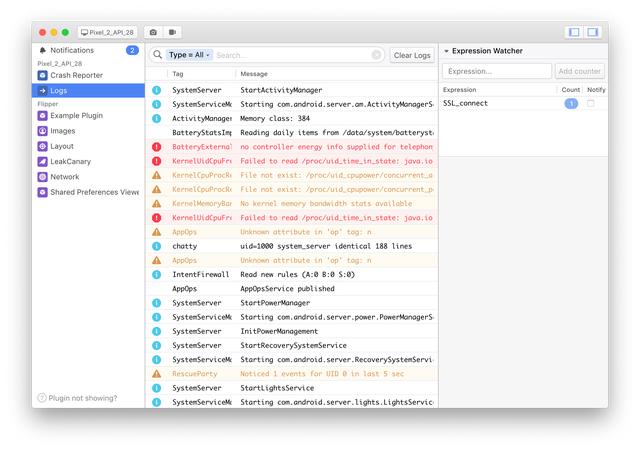The image size is (640, 450).
Task: Select 'uid=1000 system_server identical 188 lines' message
Action: point(326,246)
